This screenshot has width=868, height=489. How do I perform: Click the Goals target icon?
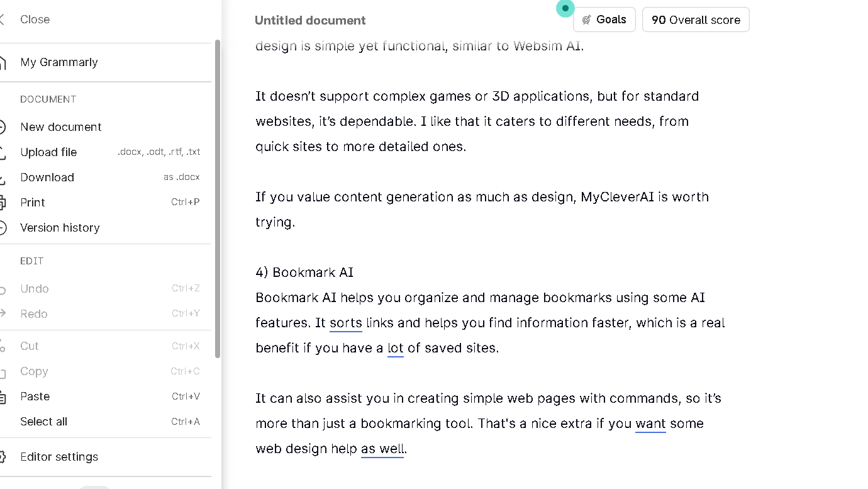click(x=586, y=20)
